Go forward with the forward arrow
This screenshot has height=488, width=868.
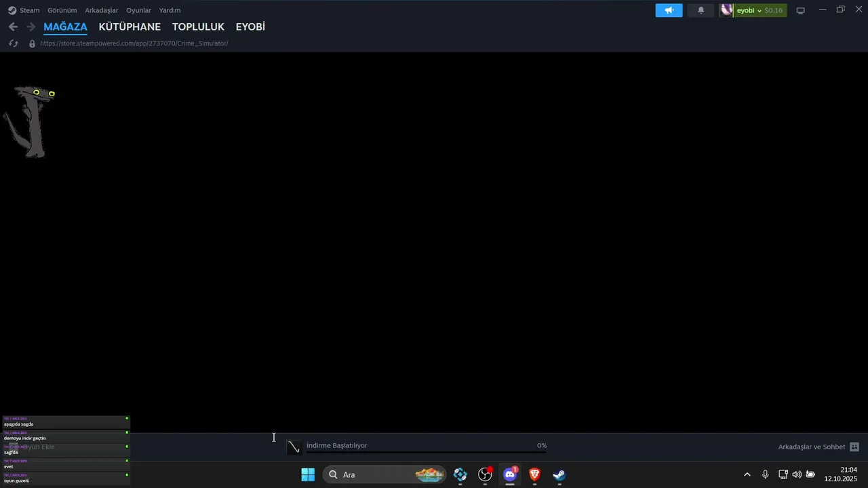coord(31,27)
